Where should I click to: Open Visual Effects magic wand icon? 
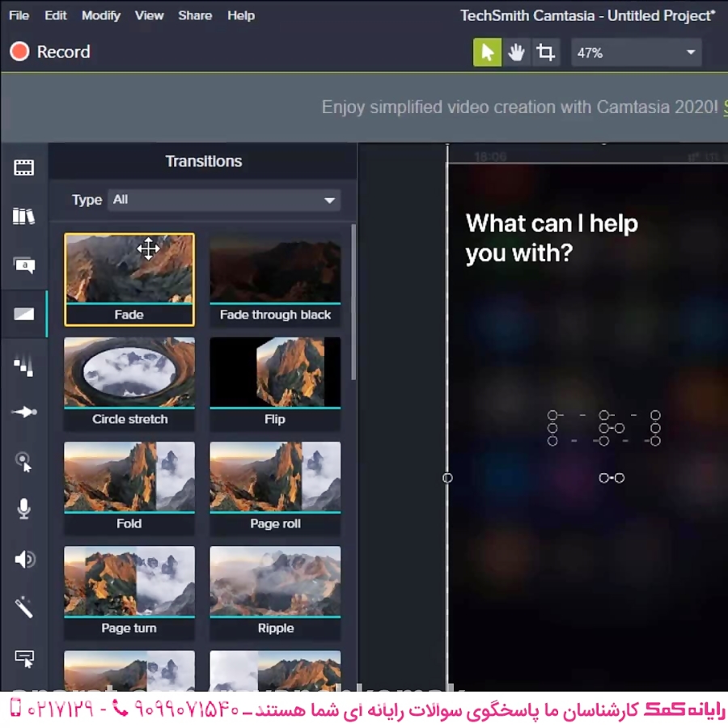pyautogui.click(x=24, y=607)
